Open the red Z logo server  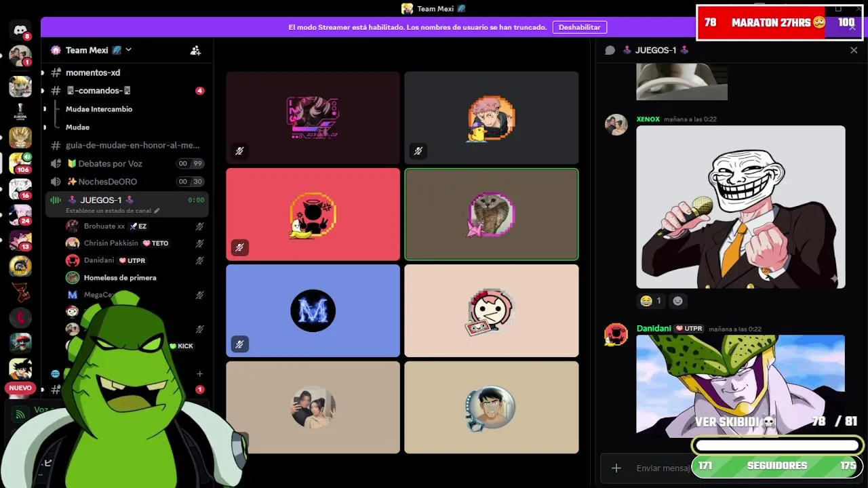pyautogui.click(x=20, y=291)
